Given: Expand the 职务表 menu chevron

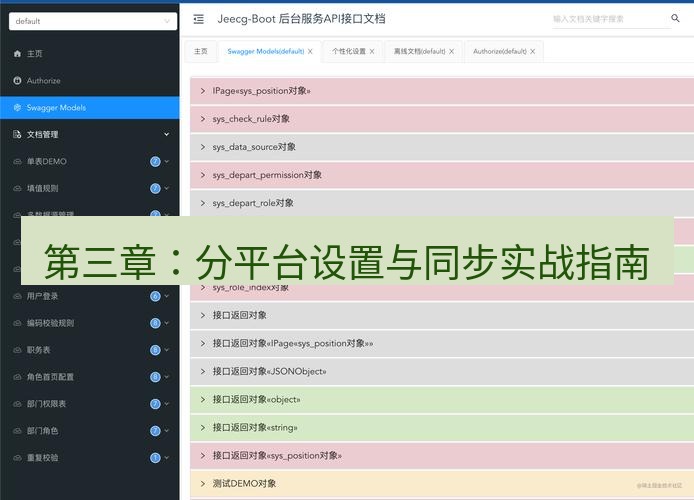Looking at the screenshot, I should tap(167, 350).
